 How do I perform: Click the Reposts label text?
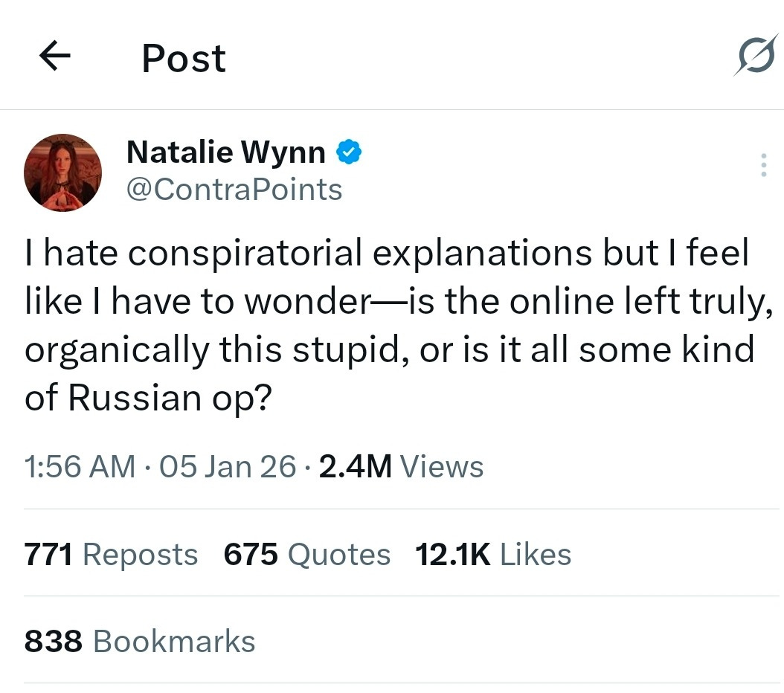click(141, 554)
